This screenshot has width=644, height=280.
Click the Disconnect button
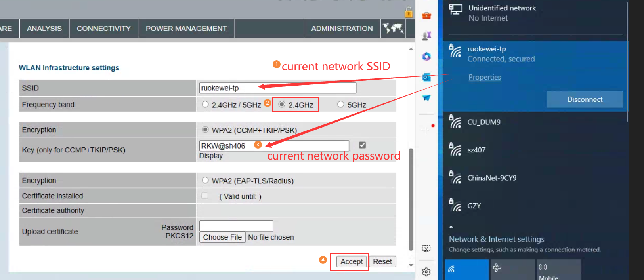pyautogui.click(x=585, y=99)
